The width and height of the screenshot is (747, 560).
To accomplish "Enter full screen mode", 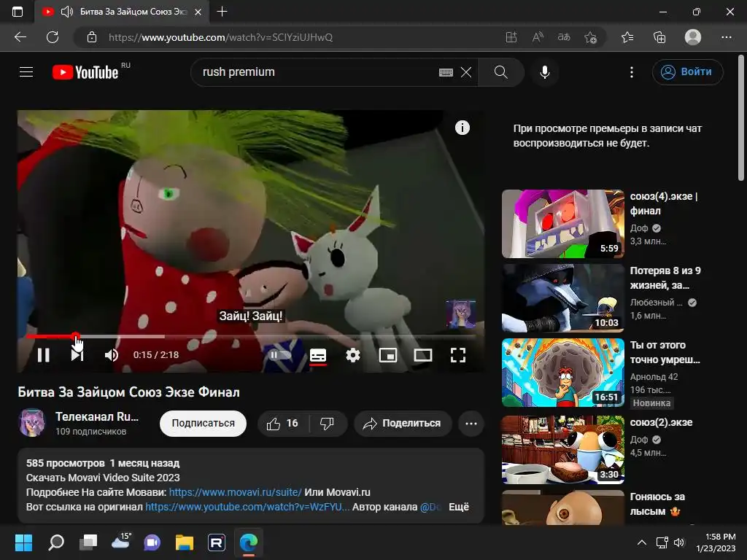I will tap(458, 355).
